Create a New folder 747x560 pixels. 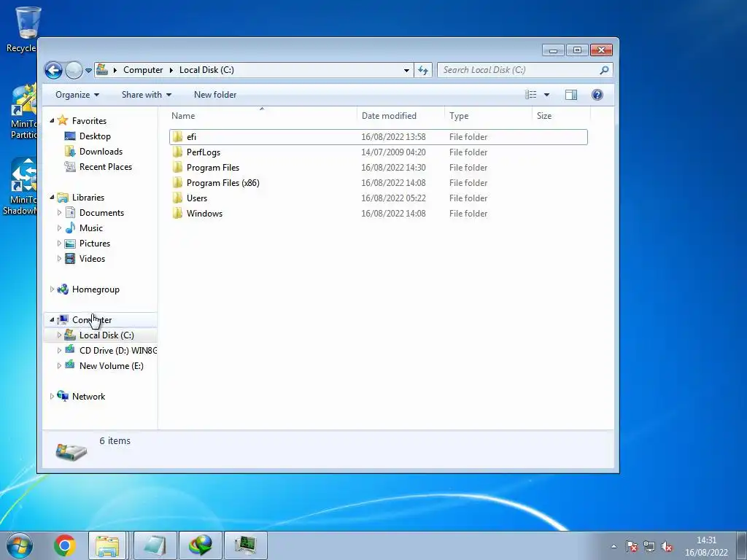coord(215,95)
